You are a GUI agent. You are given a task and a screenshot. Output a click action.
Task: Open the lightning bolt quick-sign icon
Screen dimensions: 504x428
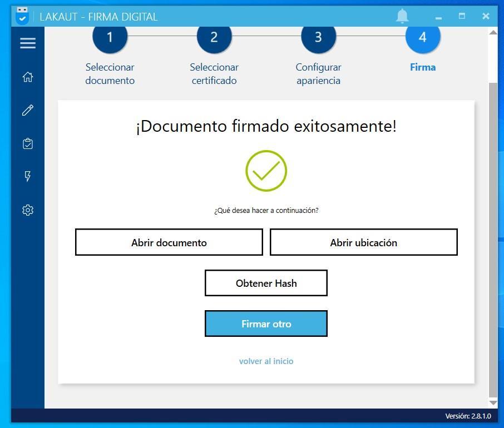28,176
